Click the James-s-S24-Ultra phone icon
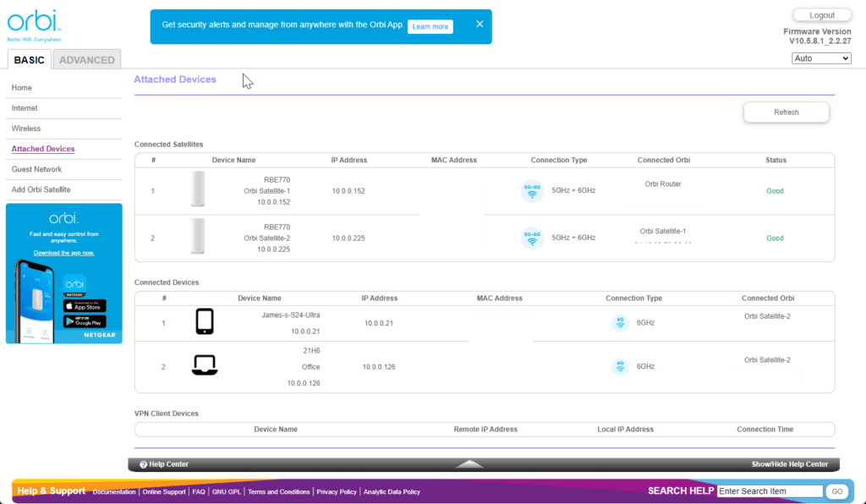Image resolution: width=866 pixels, height=504 pixels. 205,322
